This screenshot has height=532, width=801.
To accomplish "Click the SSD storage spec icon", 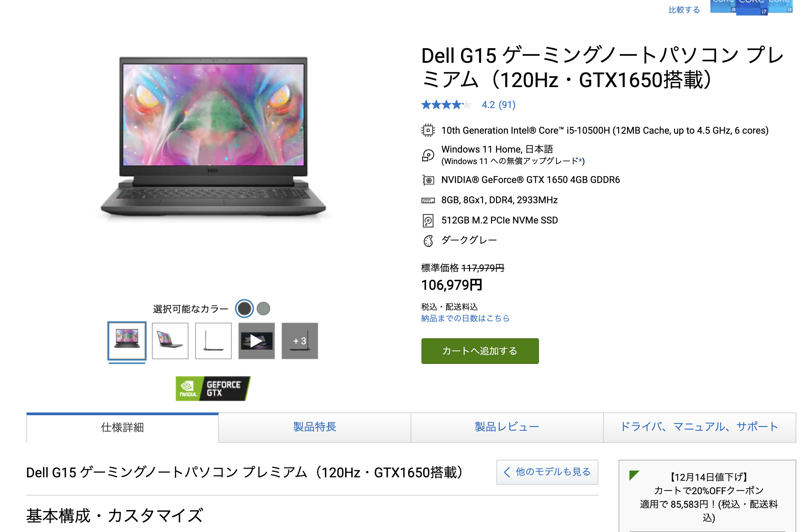I will (428, 220).
